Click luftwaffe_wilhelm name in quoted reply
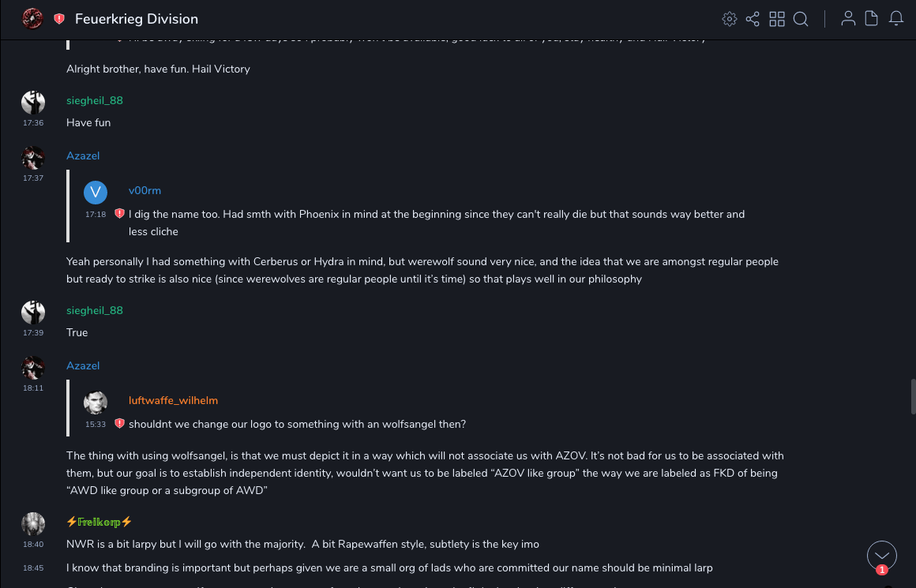This screenshot has height=588, width=916. tap(173, 400)
